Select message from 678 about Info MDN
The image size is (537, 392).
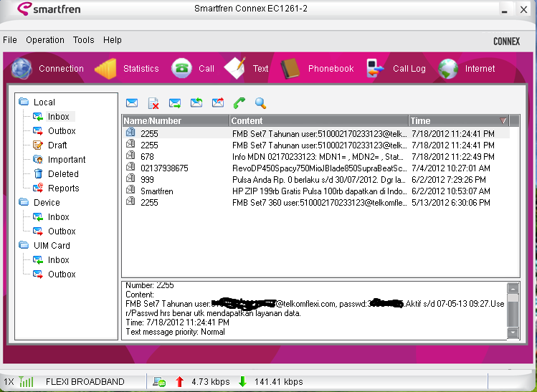pos(315,157)
